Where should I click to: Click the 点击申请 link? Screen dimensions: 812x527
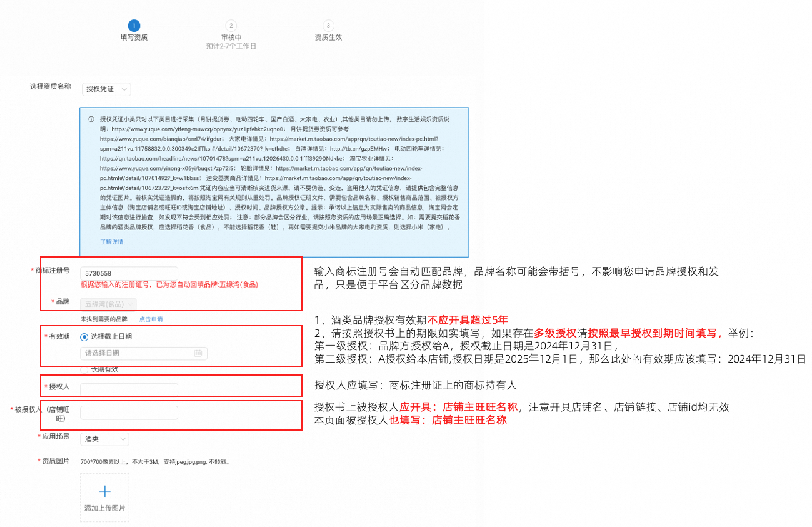pyautogui.click(x=151, y=319)
